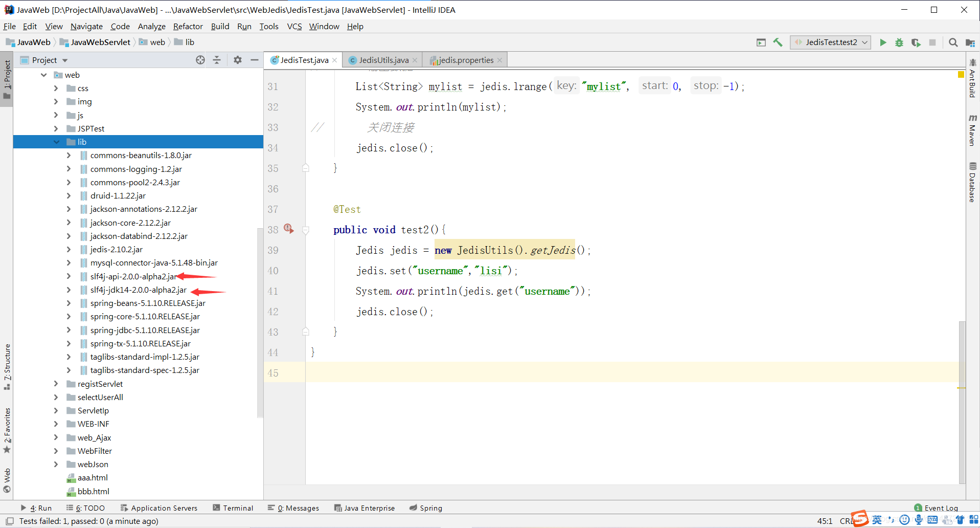Screen dimensions: 980x528
Task: Open the Application Servers panel
Action: click(x=159, y=508)
